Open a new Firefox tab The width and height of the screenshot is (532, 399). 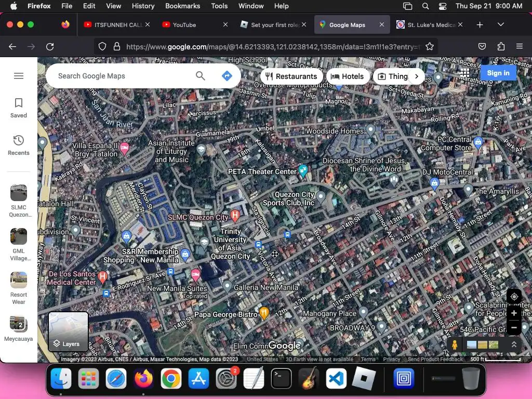tap(480, 25)
